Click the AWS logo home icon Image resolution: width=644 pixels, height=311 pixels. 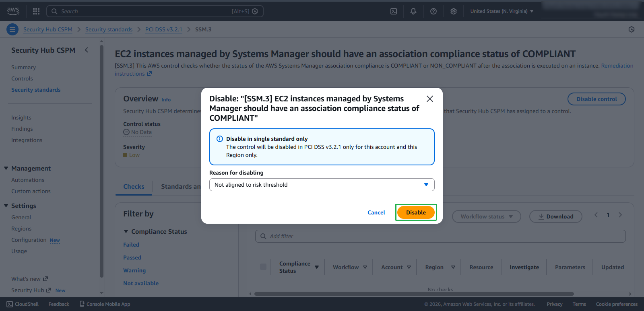coord(13,11)
